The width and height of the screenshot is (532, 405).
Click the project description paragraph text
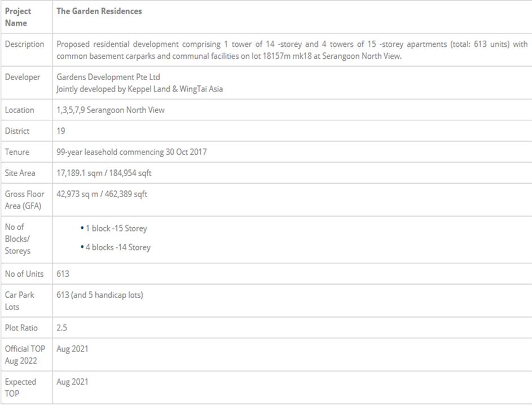pyautogui.click(x=292, y=50)
